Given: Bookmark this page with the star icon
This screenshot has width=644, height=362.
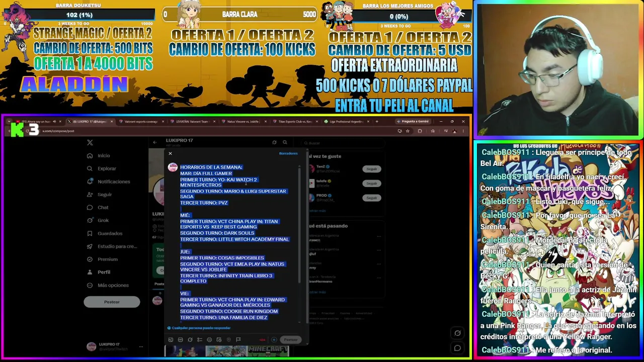Looking at the screenshot, I should (x=408, y=131).
